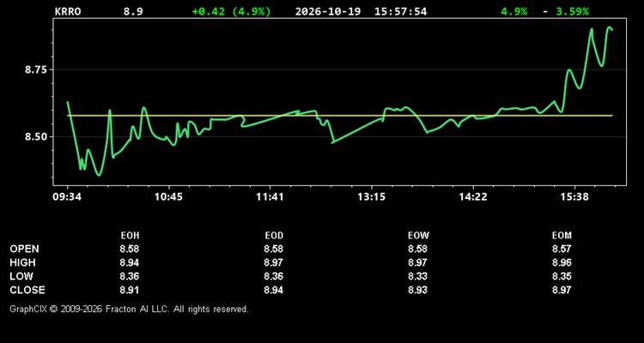
Task: Click the 11:41 time axis label
Action: click(x=270, y=197)
